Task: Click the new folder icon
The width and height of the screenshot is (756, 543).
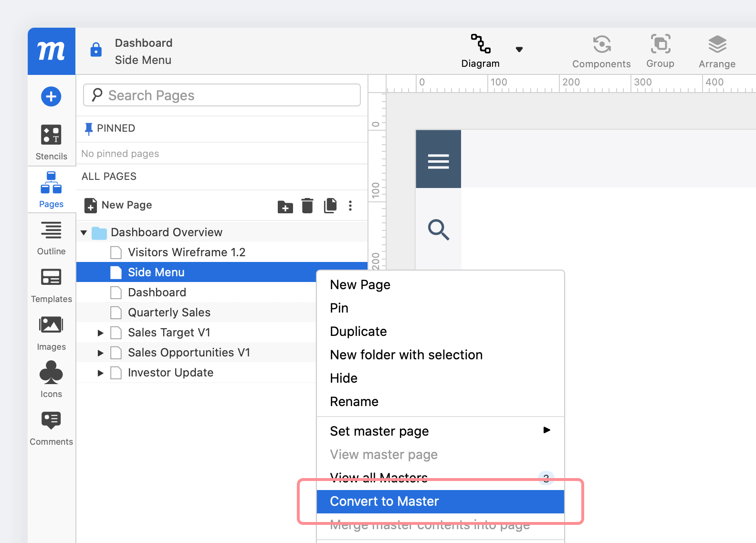Action: click(285, 206)
